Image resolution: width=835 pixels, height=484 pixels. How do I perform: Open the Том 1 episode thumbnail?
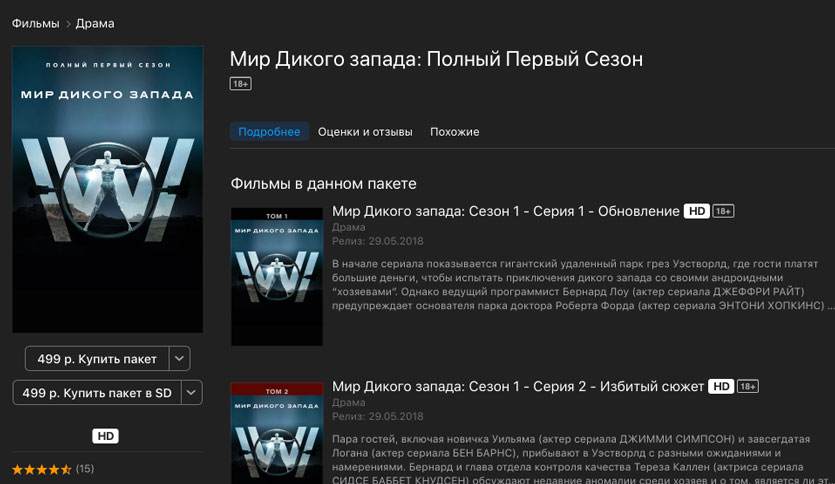(x=277, y=276)
